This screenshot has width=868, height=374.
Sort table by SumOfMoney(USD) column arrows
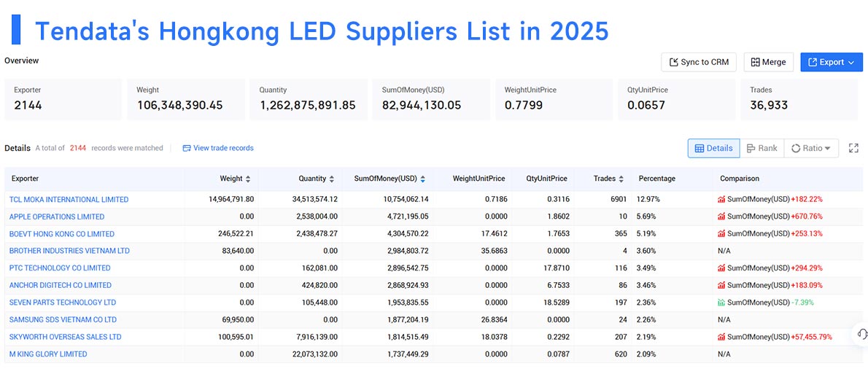pos(423,179)
